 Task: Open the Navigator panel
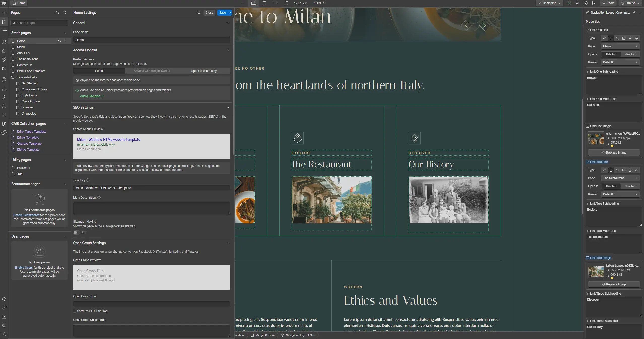pos(4,31)
